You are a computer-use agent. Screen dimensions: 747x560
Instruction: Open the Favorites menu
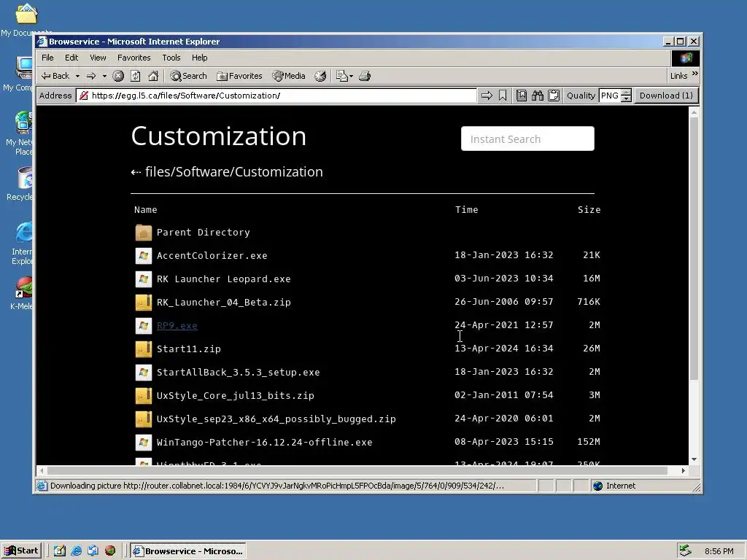point(134,58)
